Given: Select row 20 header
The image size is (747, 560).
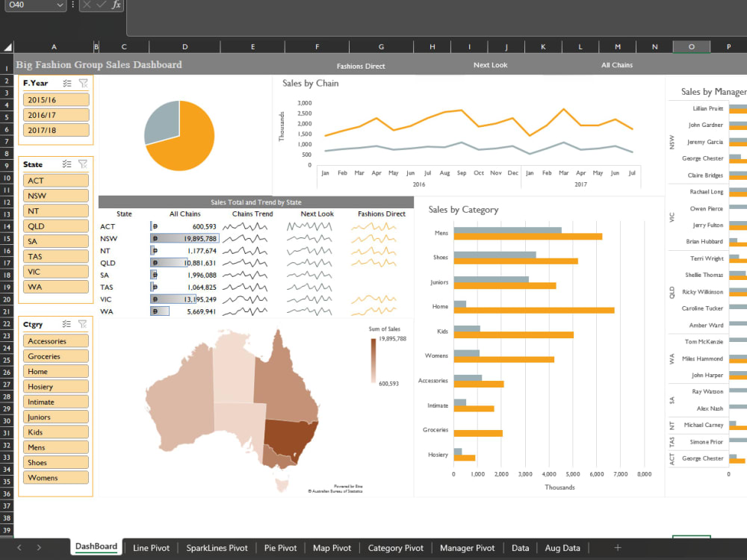Looking at the screenshot, I should [x=7, y=299].
